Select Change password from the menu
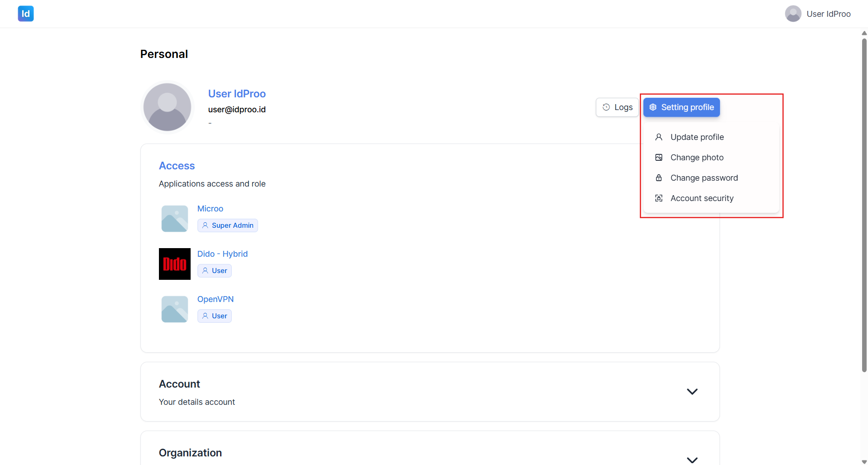This screenshot has width=868, height=465. [711, 178]
